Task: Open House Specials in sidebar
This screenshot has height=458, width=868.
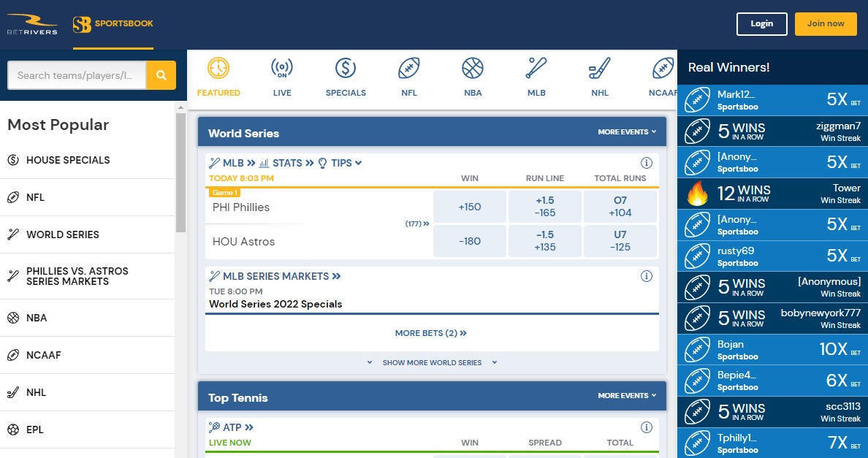Action: pos(68,160)
